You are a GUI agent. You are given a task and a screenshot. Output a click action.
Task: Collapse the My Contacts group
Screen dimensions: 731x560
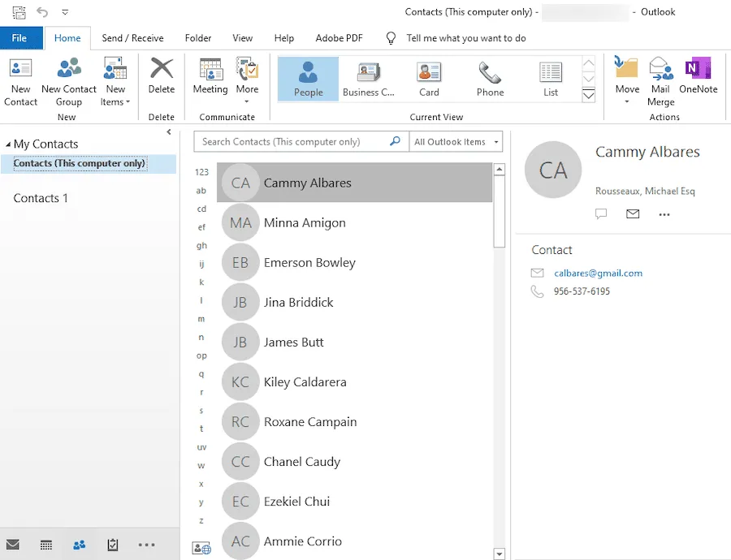(x=8, y=144)
